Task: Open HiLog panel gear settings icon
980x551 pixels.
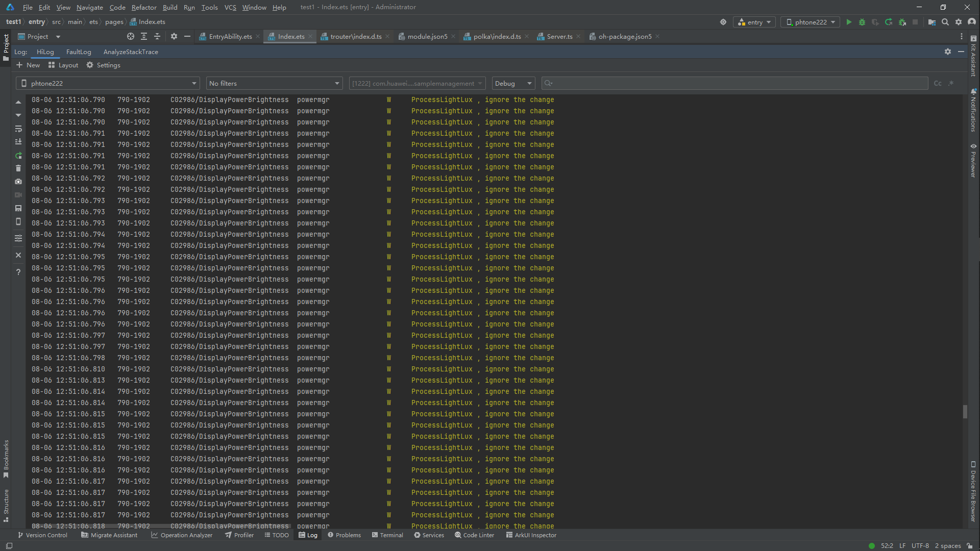Action: tap(948, 52)
